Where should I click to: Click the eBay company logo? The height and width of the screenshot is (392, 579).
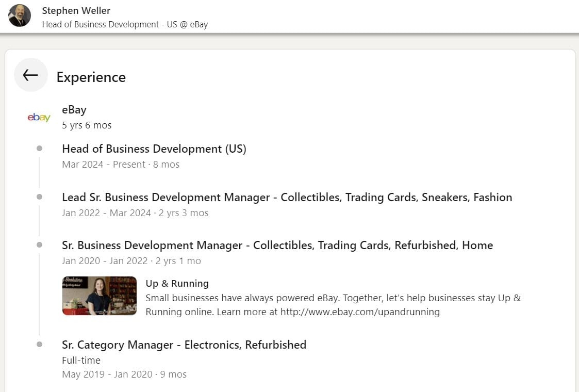tap(39, 118)
